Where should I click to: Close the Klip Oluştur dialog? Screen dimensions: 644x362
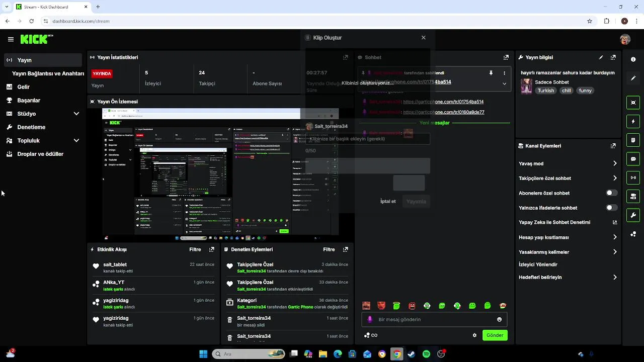tap(423, 38)
